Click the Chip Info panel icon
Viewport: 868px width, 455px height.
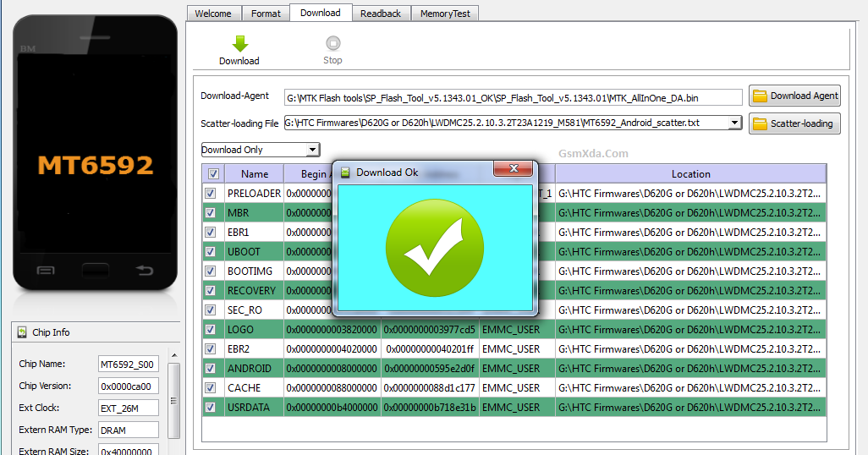point(22,332)
